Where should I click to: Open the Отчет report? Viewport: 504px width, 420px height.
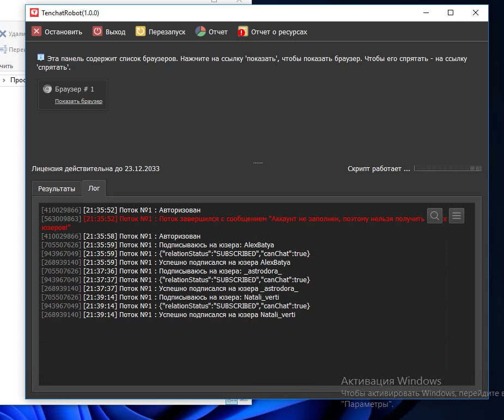(211, 32)
